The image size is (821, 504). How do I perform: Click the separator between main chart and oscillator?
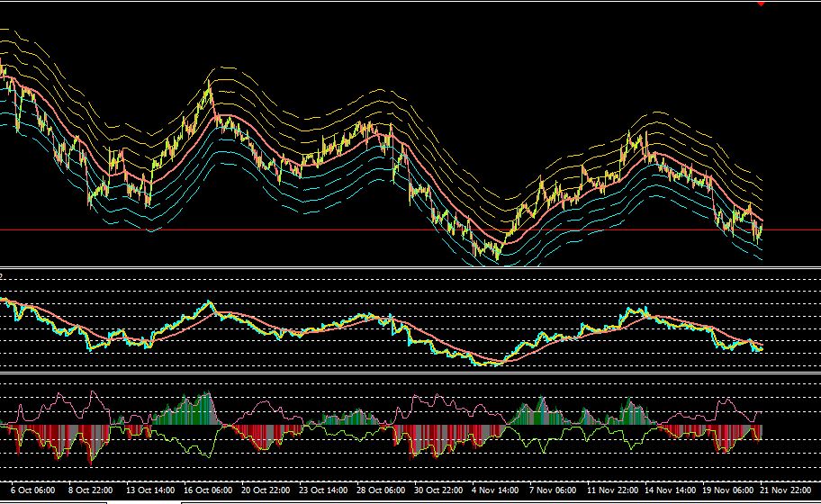click(410, 268)
